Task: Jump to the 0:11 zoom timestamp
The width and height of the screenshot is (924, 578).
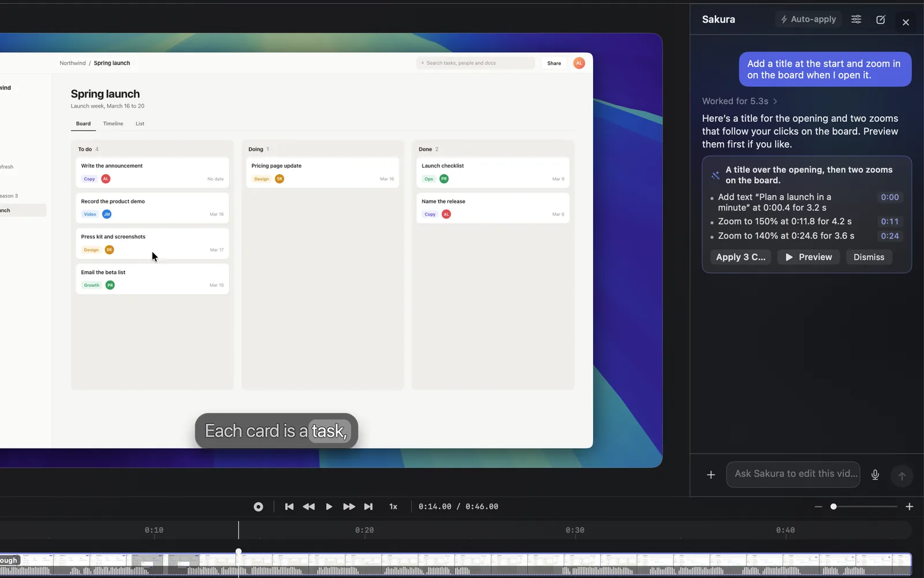Action: click(x=889, y=221)
